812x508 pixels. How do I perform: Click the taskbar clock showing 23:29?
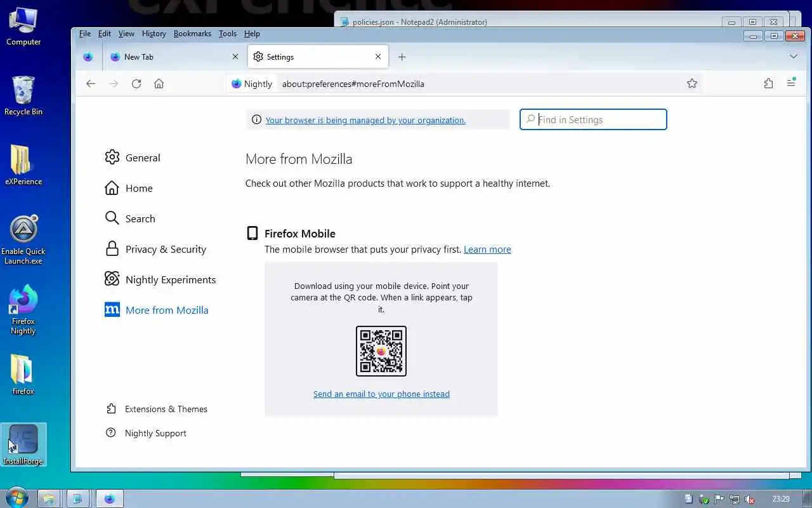tap(781, 499)
